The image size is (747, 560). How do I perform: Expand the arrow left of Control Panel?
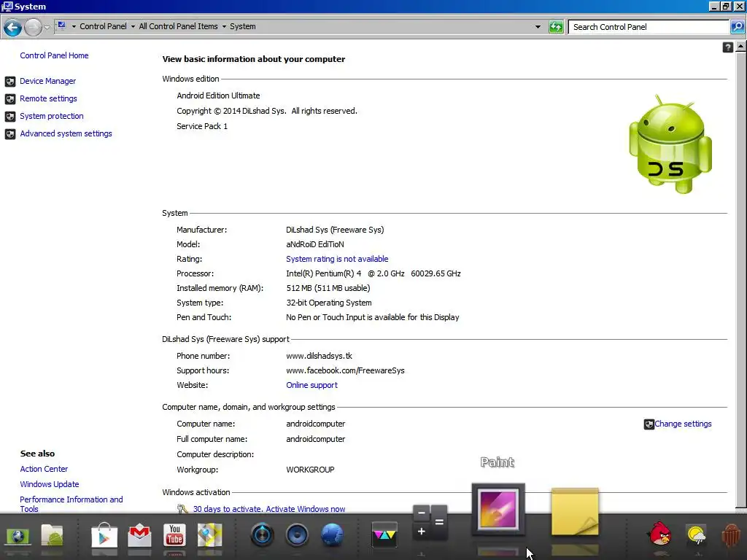click(74, 27)
